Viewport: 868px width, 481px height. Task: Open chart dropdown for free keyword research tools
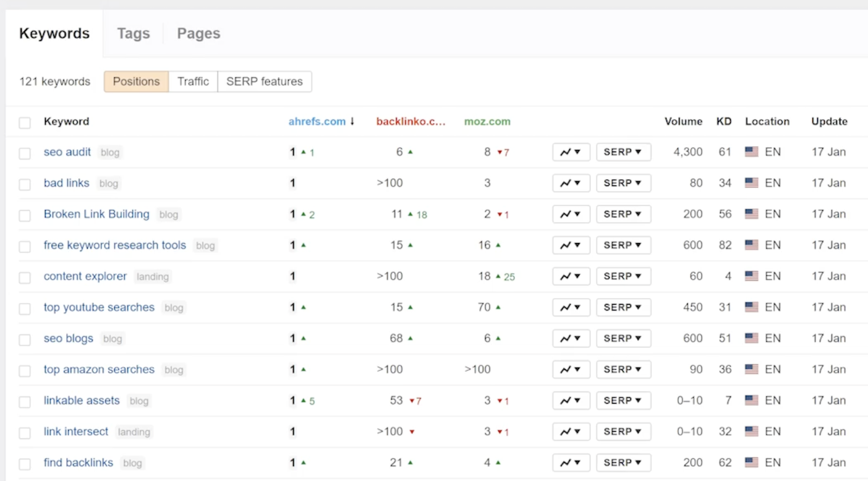tap(571, 245)
